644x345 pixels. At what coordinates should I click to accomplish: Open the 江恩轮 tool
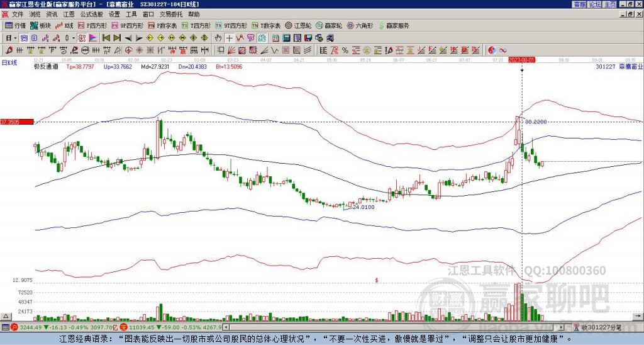pyautogui.click(x=297, y=25)
